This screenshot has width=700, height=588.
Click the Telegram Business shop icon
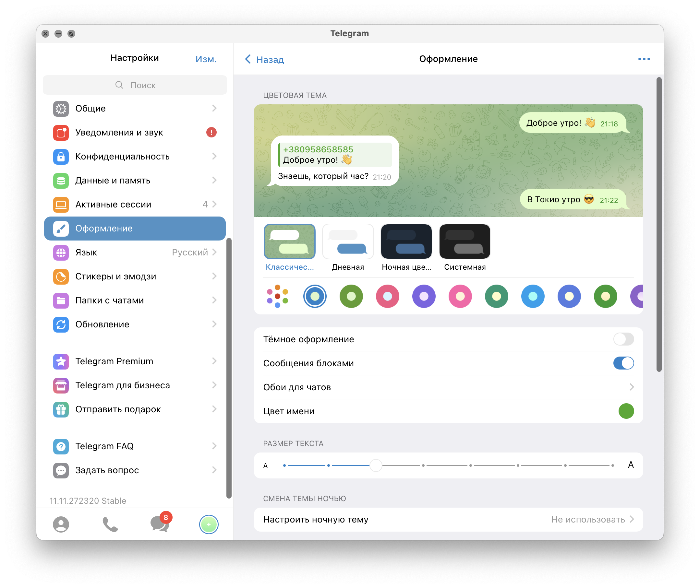point(61,385)
